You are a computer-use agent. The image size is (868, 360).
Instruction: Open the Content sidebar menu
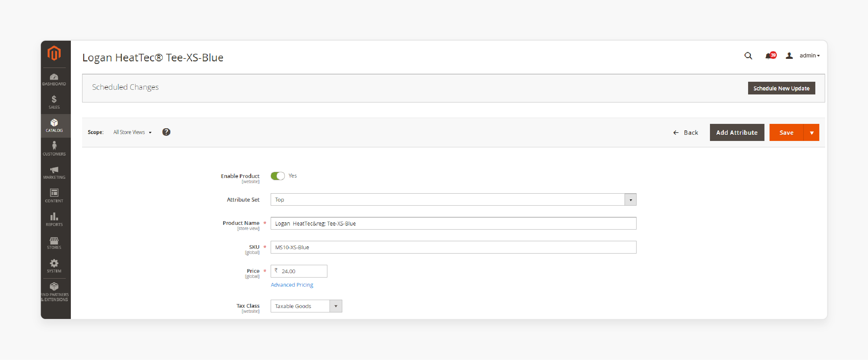(x=54, y=196)
